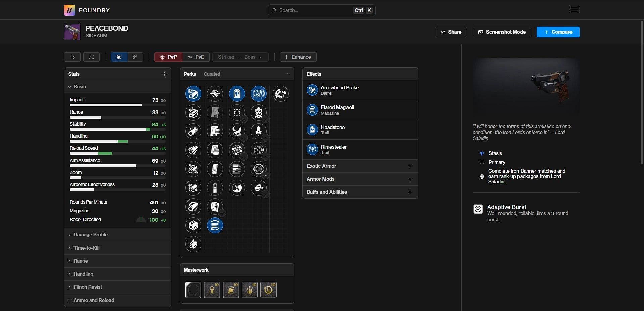
Task: Click the Stasis element label
Action: point(495,153)
